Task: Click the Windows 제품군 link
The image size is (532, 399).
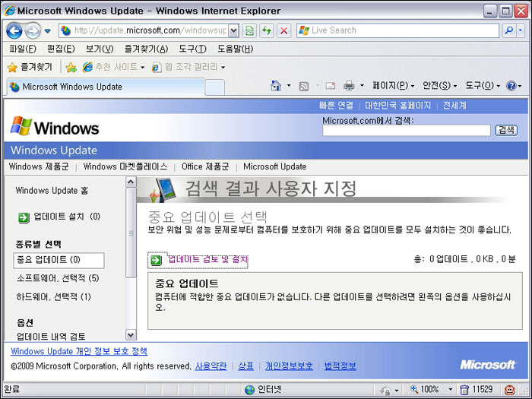Action: [39, 166]
